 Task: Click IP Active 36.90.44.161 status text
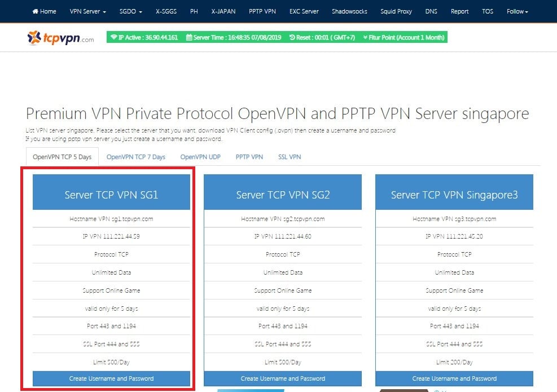[x=148, y=37]
